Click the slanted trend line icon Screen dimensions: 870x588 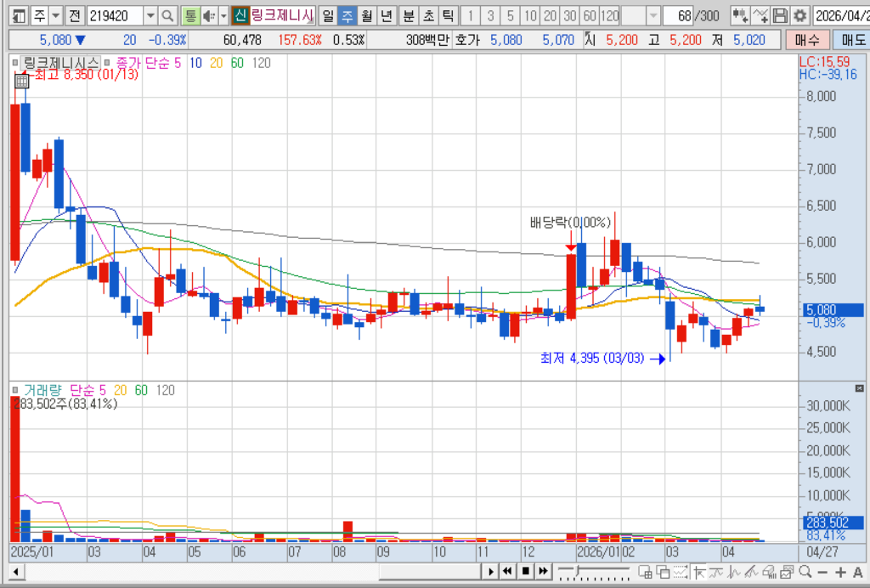752,571
